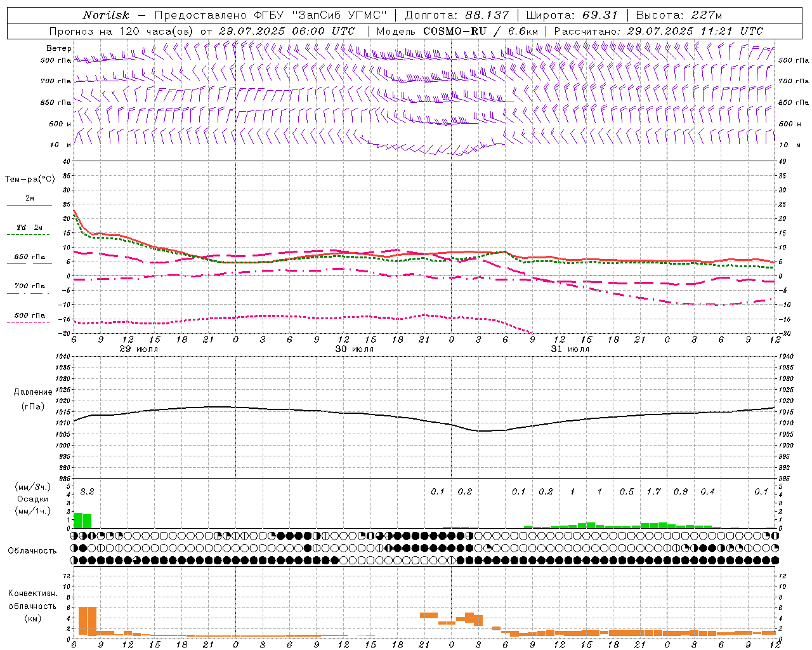Select the Широта: 69.31 header field

[x=572, y=15]
